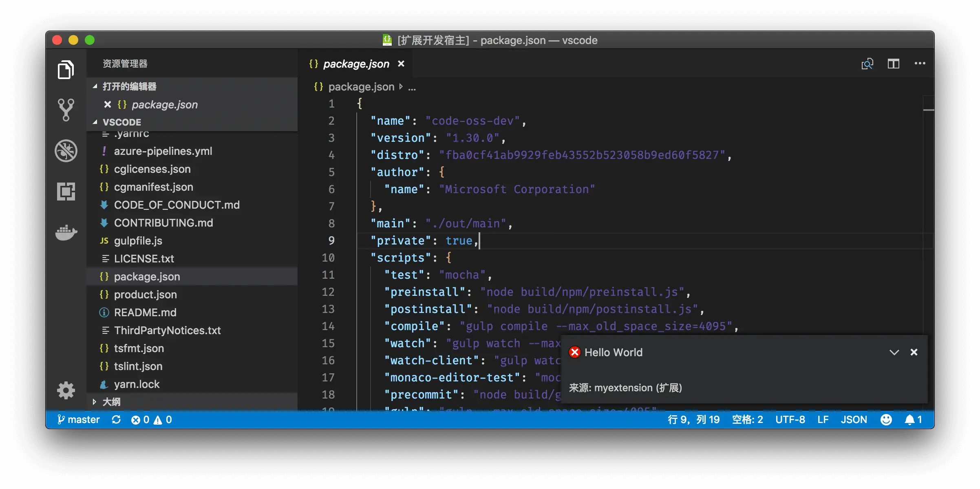Open gulpfile.js from the file tree
The height and width of the screenshot is (489, 980).
(x=138, y=241)
